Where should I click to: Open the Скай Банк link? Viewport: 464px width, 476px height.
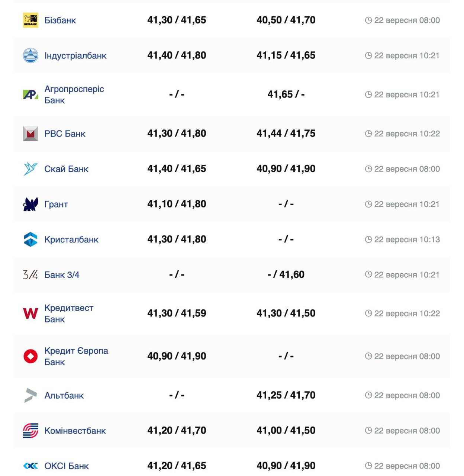click(x=66, y=169)
